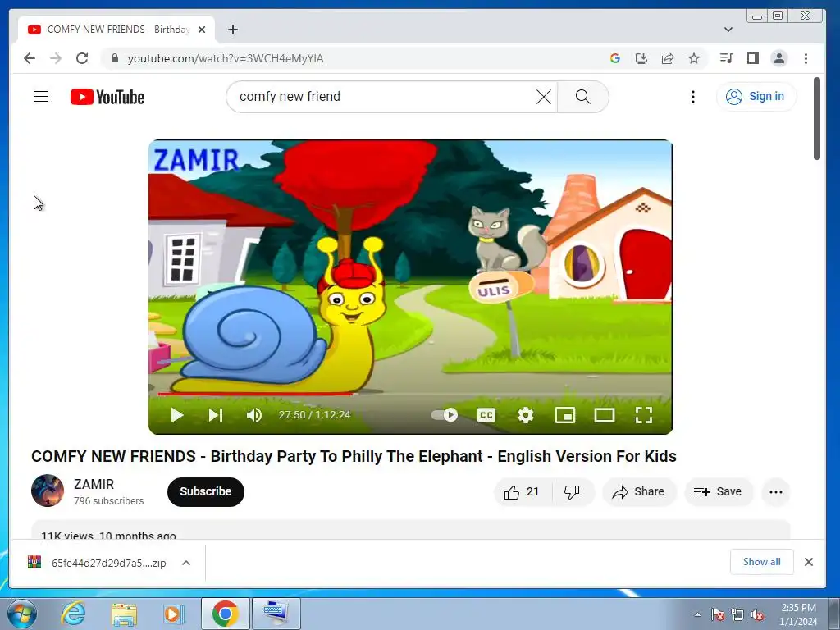Viewport: 840px width, 630px height.
Task: Close the downloads bar
Action: (808, 562)
